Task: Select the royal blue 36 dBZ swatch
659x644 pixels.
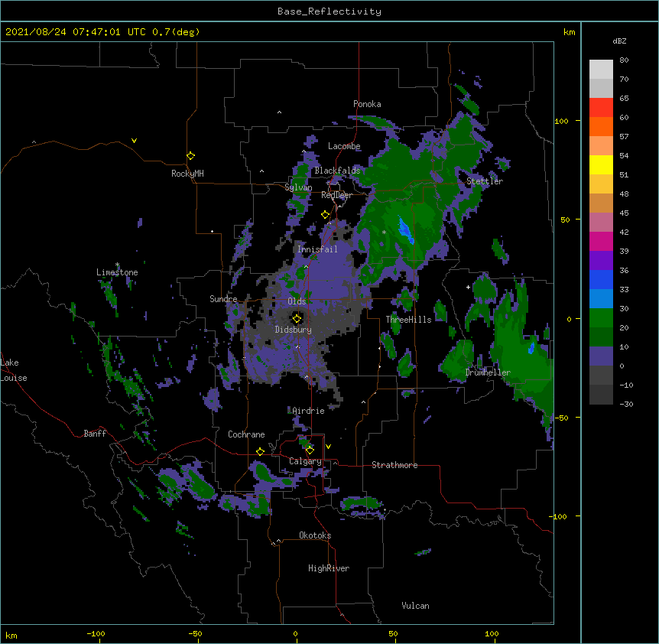Action: click(x=601, y=279)
